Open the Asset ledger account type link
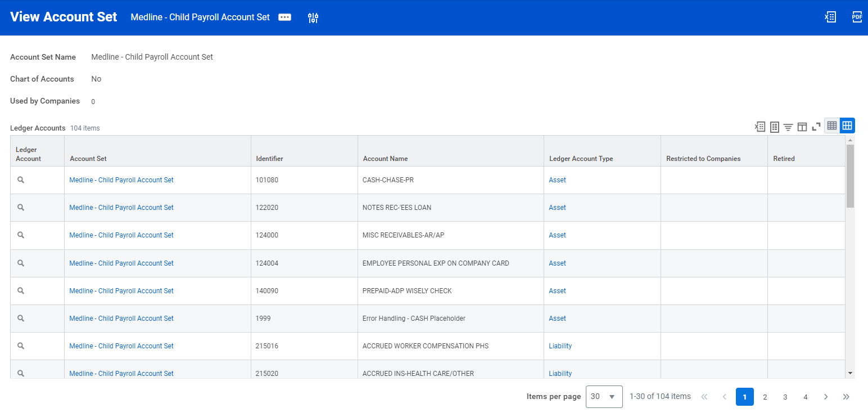 557,180
